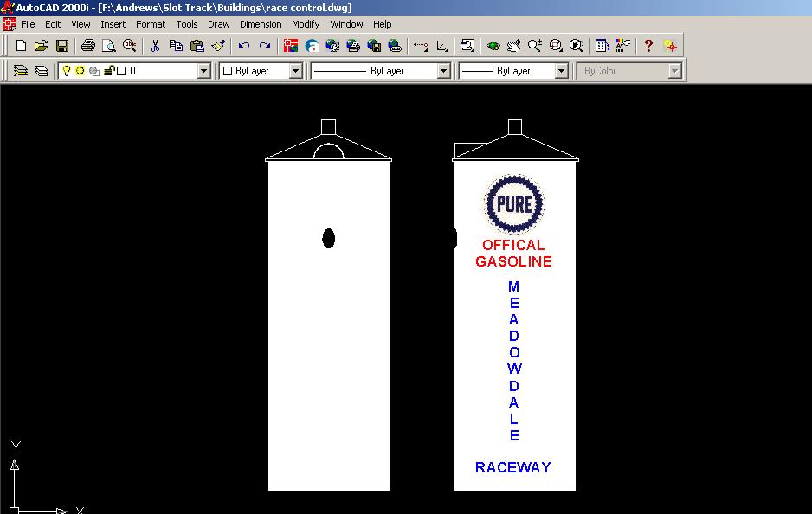Image resolution: width=812 pixels, height=514 pixels.
Task: Click Zoom Previous icon
Action: (577, 46)
